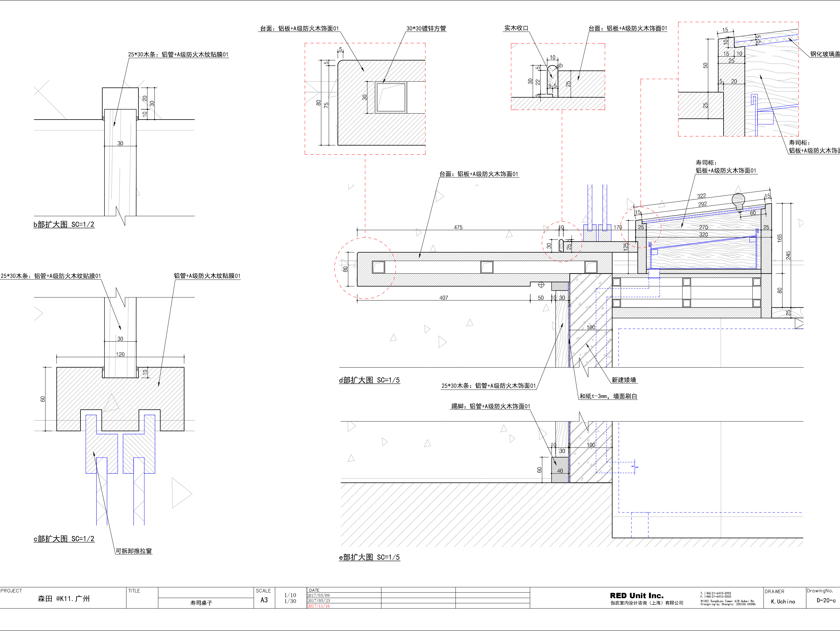The height and width of the screenshot is (631, 840).
Task: Select scale value '1/10'
Action: click(x=290, y=595)
